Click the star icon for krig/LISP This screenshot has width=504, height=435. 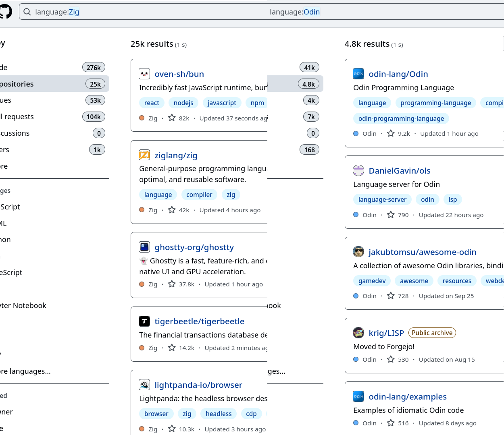point(391,359)
